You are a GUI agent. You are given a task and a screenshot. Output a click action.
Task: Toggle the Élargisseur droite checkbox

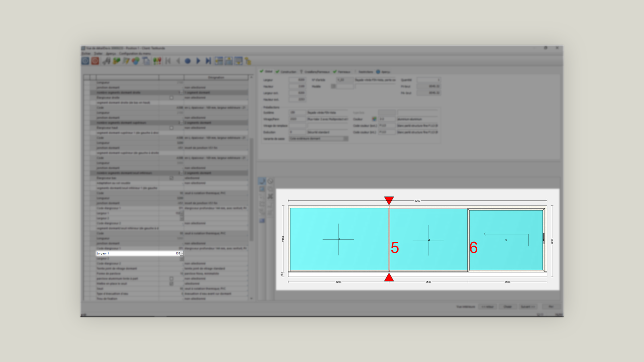pyautogui.click(x=171, y=98)
